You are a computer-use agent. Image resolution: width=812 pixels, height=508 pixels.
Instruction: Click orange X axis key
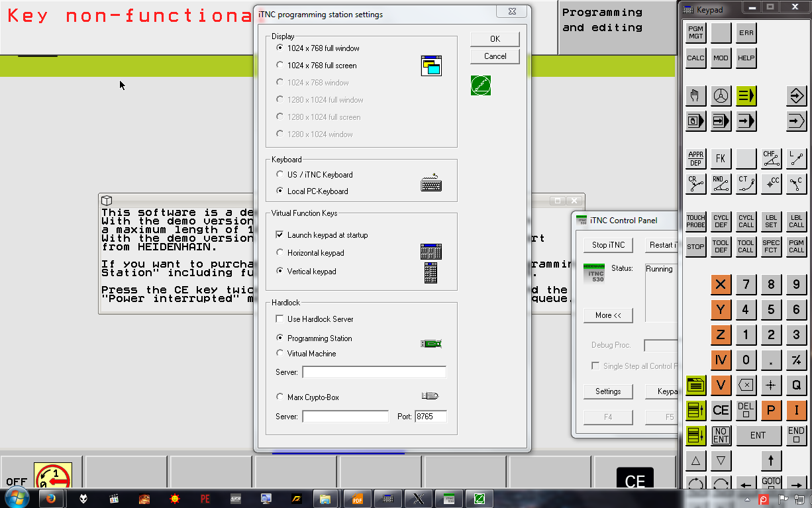point(721,285)
